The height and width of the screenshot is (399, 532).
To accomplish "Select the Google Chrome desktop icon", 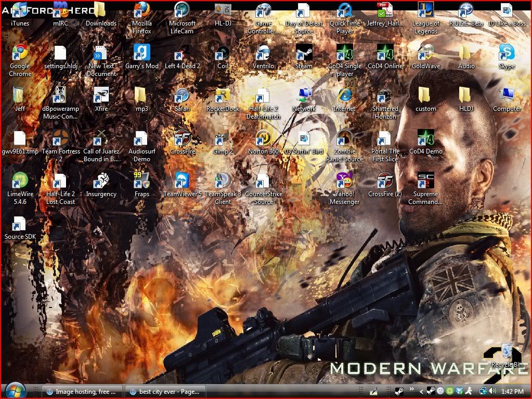I will tap(20, 53).
